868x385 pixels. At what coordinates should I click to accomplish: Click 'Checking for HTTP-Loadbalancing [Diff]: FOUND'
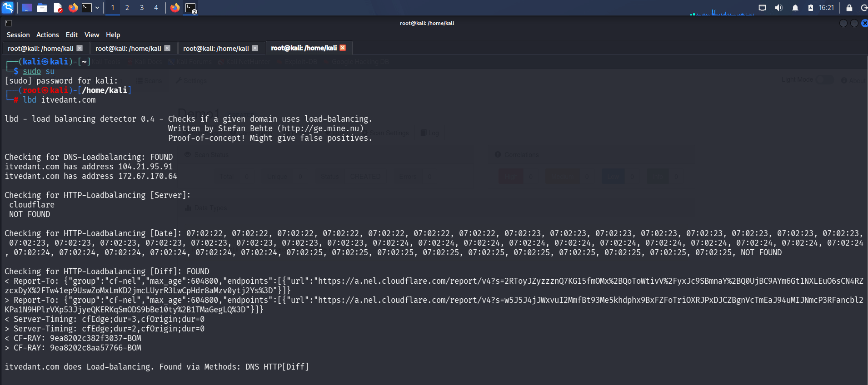[x=107, y=271]
